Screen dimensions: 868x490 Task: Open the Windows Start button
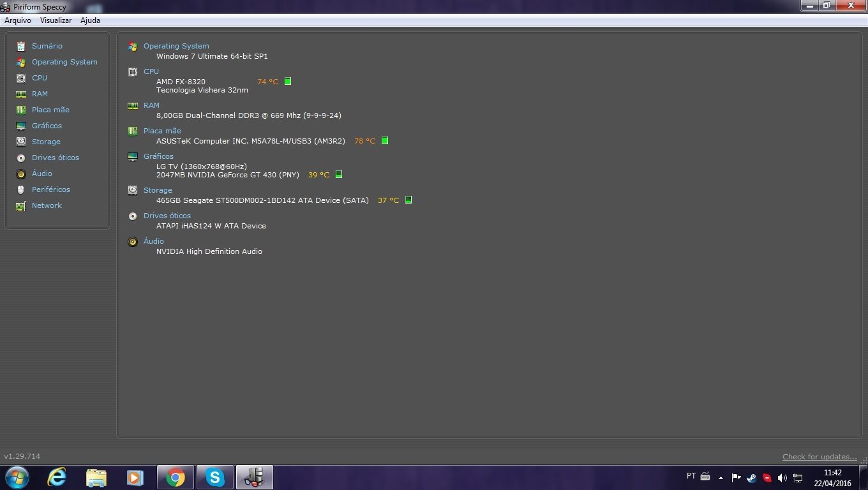click(x=17, y=477)
